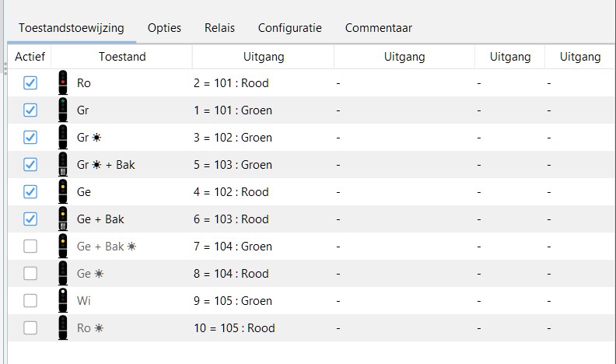Click the Toestand column header
Image resolution: width=616 pixels, height=364 pixels.
pyautogui.click(x=122, y=57)
